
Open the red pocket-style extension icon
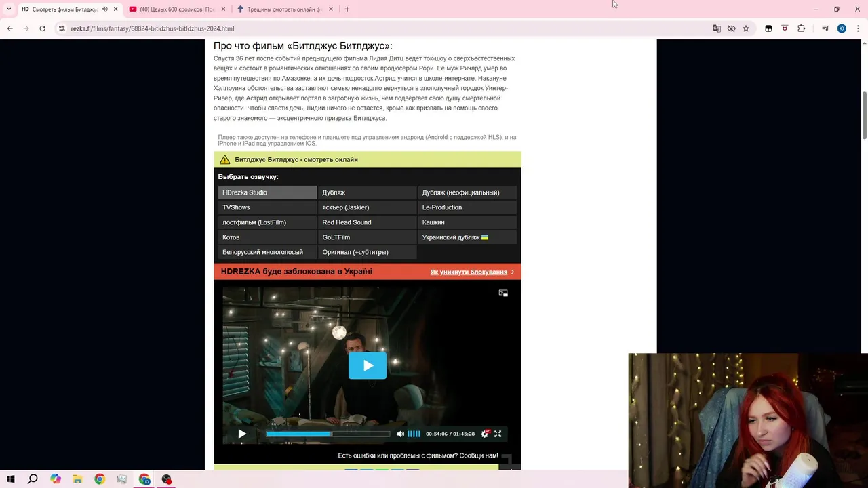[785, 28]
